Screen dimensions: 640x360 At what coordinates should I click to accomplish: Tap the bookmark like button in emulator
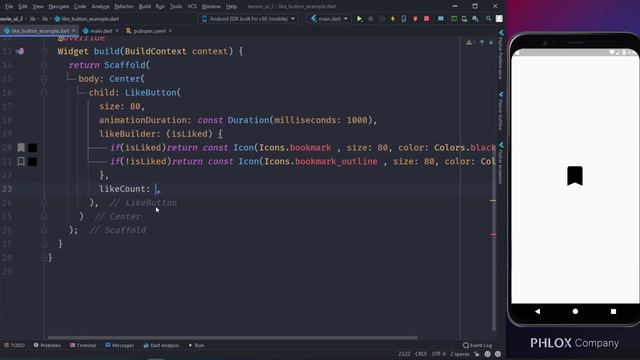tap(575, 176)
